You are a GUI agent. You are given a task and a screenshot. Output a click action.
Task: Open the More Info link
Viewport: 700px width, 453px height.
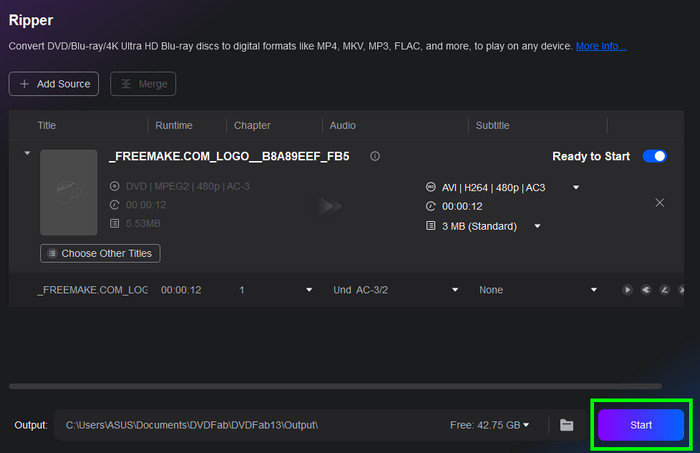(x=601, y=46)
